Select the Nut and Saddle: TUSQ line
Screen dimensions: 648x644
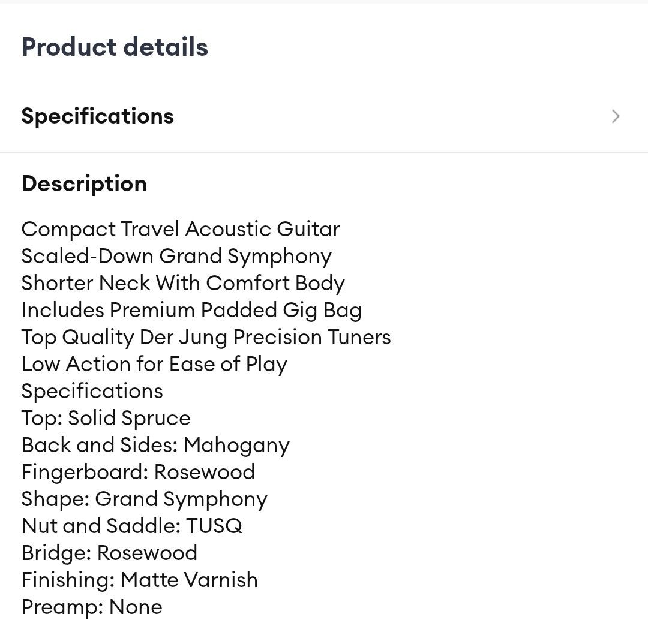click(131, 526)
